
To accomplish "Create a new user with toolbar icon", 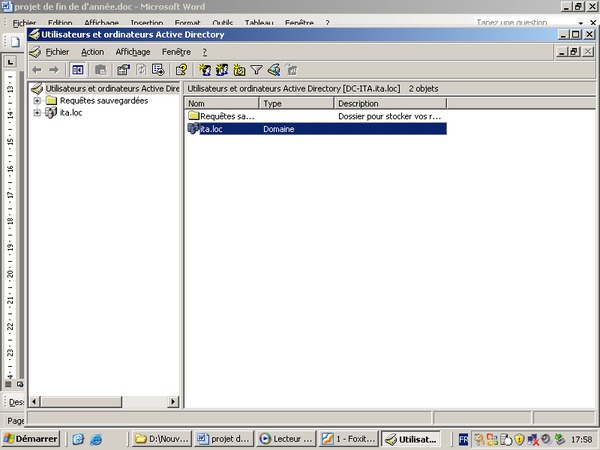I will [x=205, y=70].
